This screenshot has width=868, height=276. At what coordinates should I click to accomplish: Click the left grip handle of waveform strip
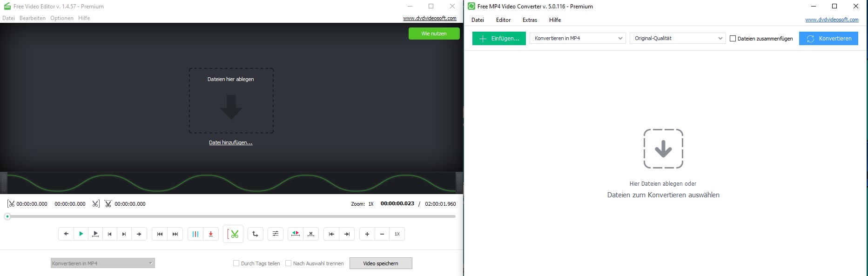click(x=4, y=182)
